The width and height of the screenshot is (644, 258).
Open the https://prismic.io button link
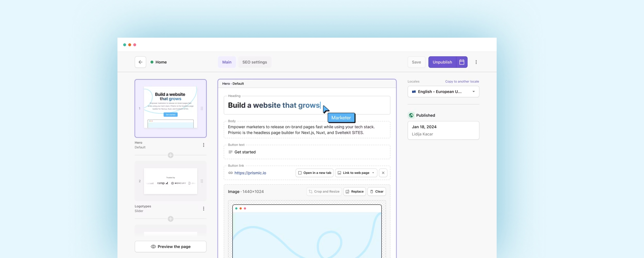coord(250,173)
